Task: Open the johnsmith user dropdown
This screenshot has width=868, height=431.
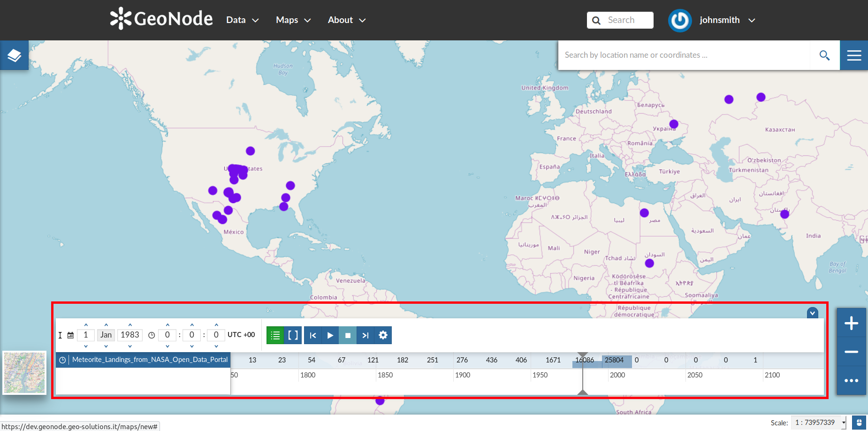Action: [727, 20]
